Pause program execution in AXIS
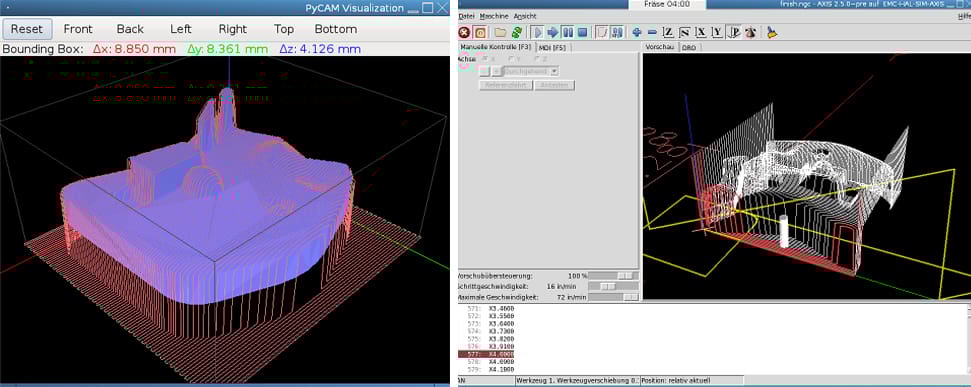The width and height of the screenshot is (971, 387). 567,32
